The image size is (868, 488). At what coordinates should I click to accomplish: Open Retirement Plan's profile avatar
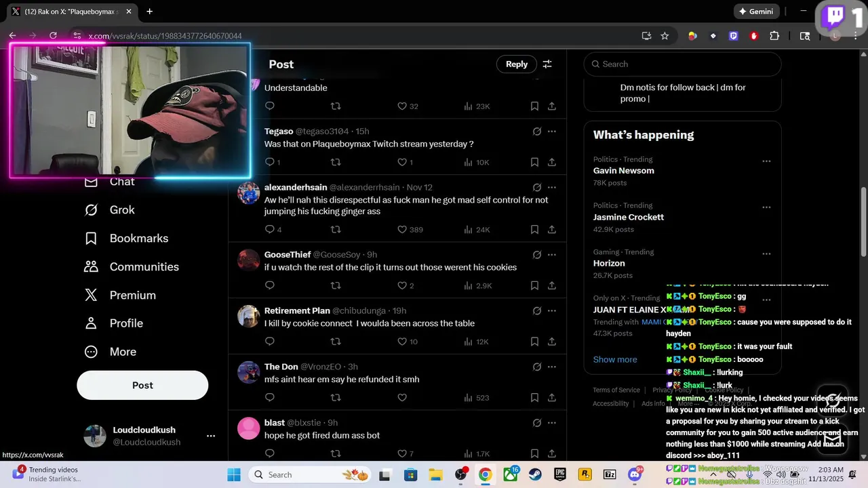(x=249, y=317)
